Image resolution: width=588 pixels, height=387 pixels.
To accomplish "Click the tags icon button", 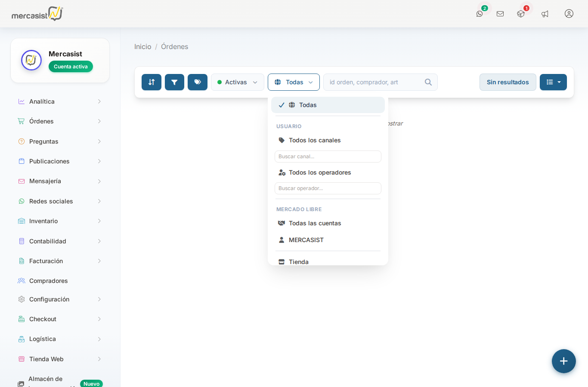I will (198, 82).
